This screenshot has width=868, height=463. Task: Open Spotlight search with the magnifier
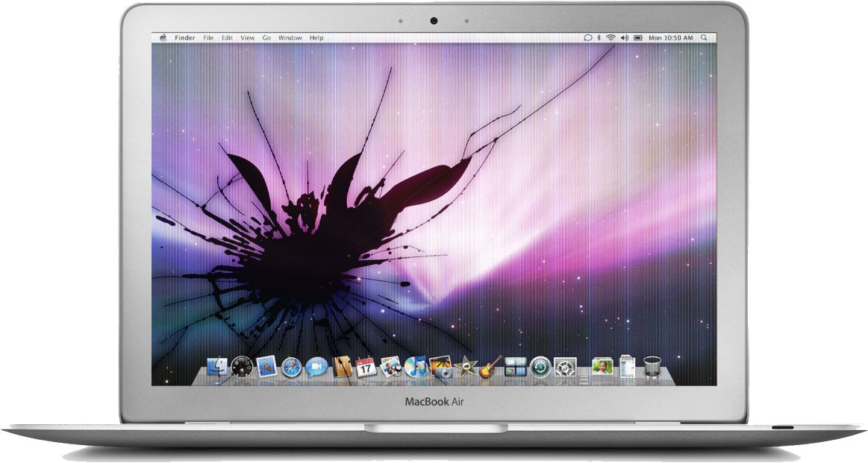click(705, 37)
